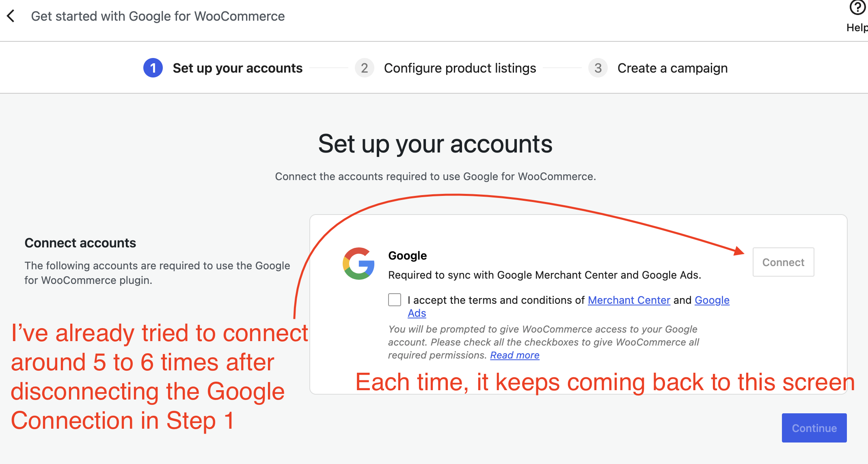Screen dimensions: 868x464
Task: Click the Google logo icon
Action: click(358, 264)
